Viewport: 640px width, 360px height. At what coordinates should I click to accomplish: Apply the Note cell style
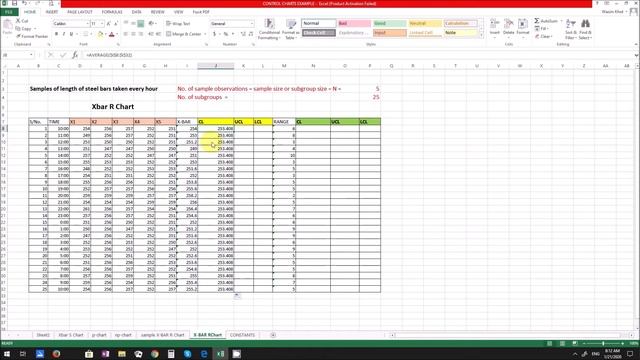coord(460,33)
